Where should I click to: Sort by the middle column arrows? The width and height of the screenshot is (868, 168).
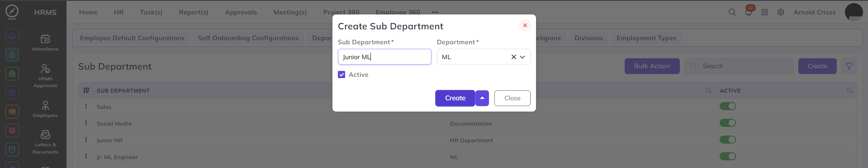tap(708, 90)
